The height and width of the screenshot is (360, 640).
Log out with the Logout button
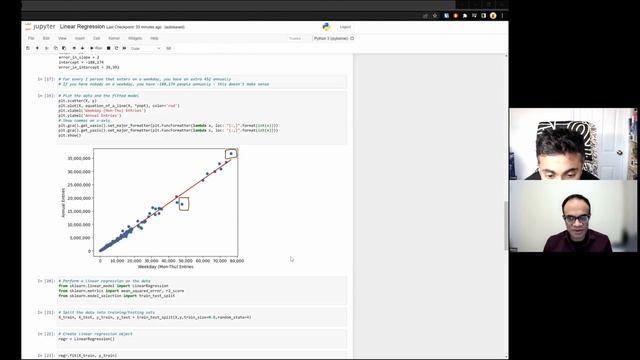345,27
